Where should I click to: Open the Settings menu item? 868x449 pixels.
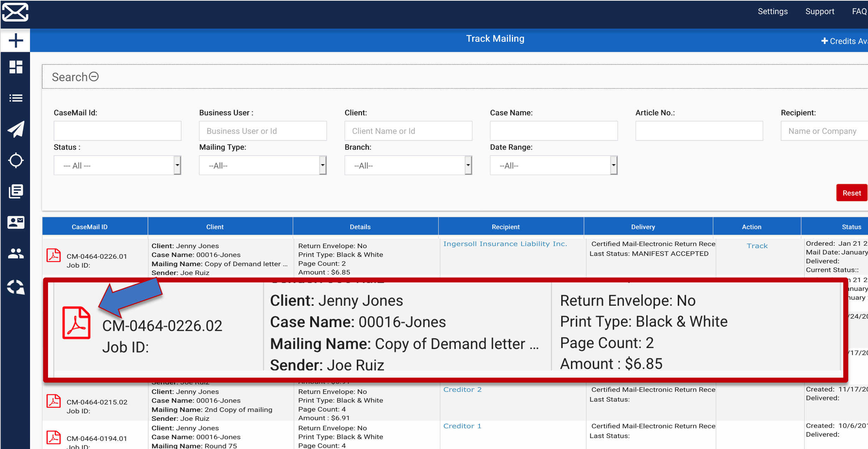point(772,11)
